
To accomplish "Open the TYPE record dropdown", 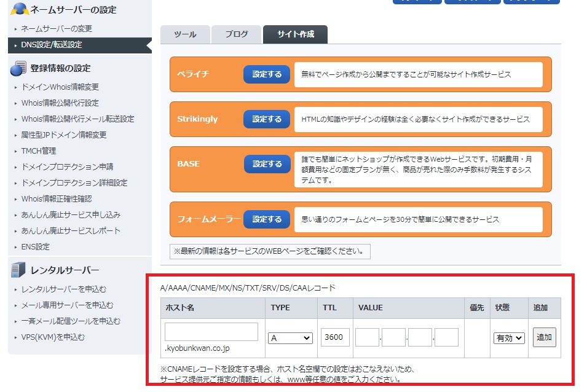I will coord(291,338).
